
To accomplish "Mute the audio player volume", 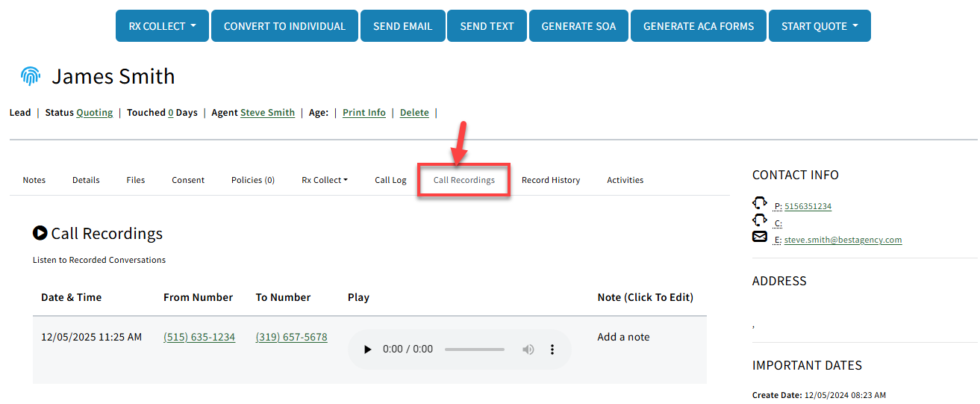I will tap(528, 349).
